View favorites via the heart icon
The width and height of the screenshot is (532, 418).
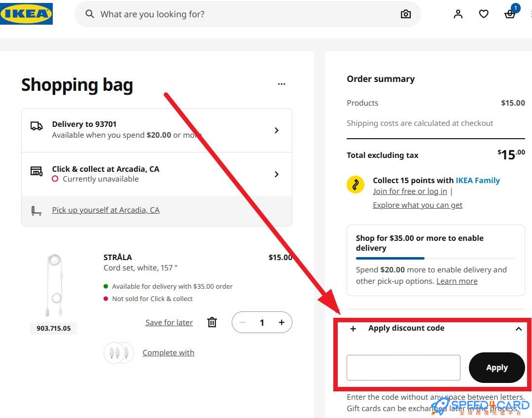click(483, 14)
